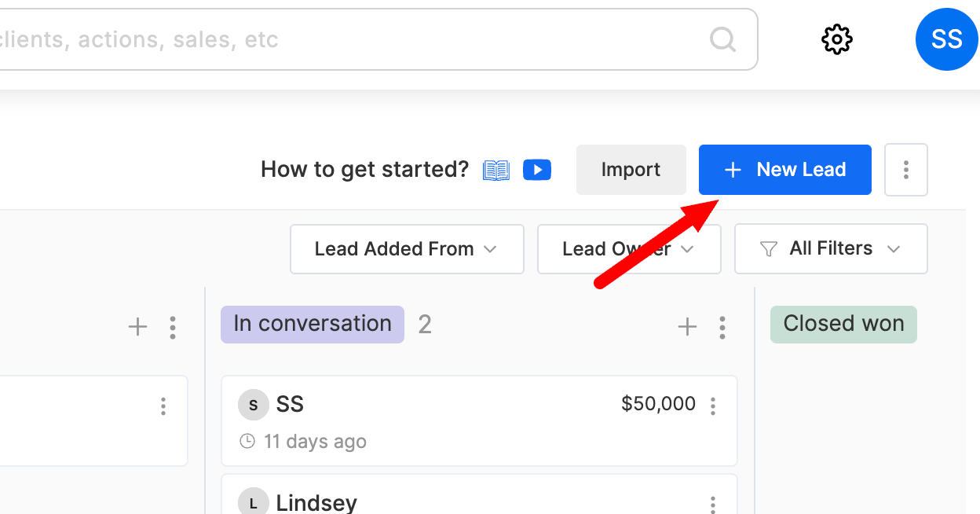Screen dimensions: 980x514
Task: Click the plus icon in the left column header
Action: click(x=137, y=327)
